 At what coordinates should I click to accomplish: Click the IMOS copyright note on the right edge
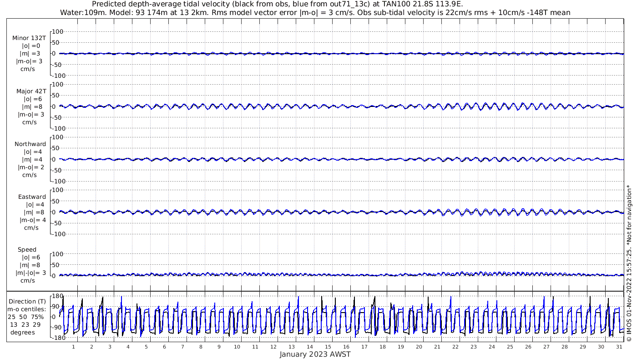pyautogui.click(x=629, y=263)
